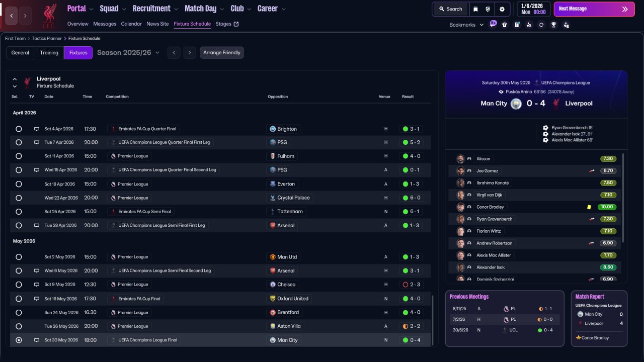Click the back navigation arrow
The height and width of the screenshot is (362, 644).
click(12, 16)
